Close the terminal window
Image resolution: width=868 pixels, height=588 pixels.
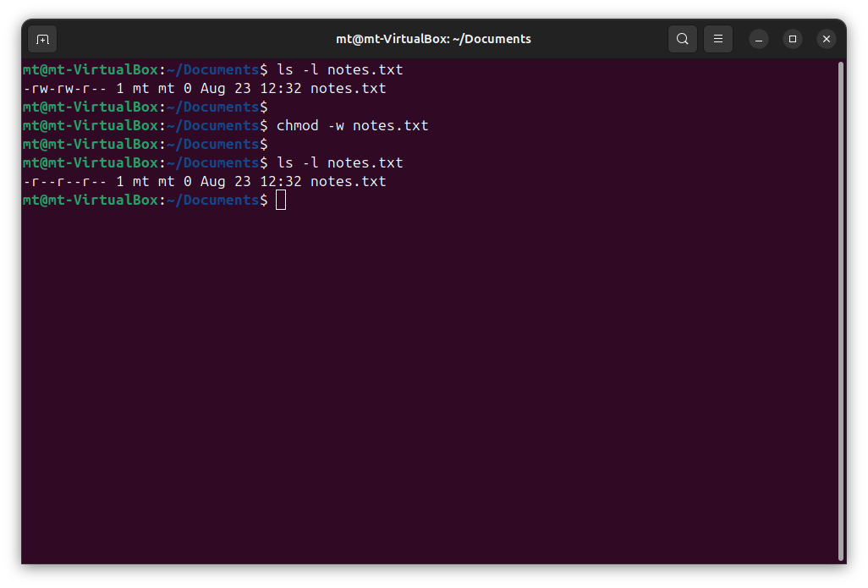coord(827,39)
